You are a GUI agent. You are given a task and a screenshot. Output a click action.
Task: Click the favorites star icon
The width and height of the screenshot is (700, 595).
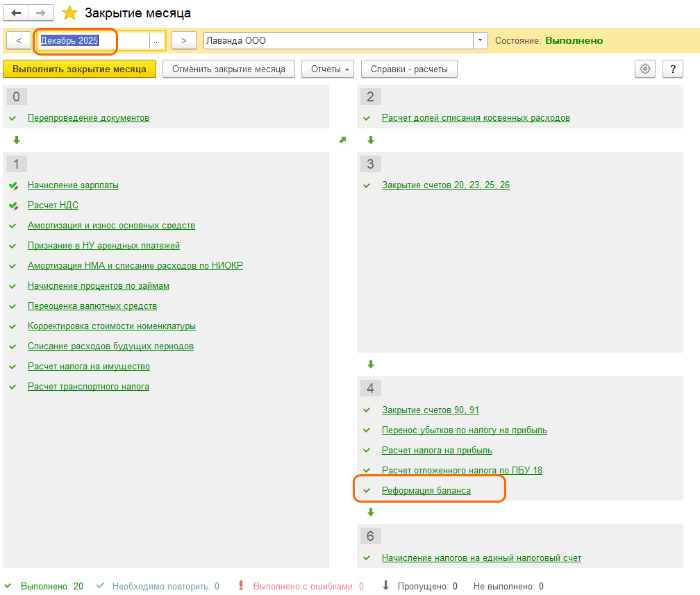coord(69,13)
